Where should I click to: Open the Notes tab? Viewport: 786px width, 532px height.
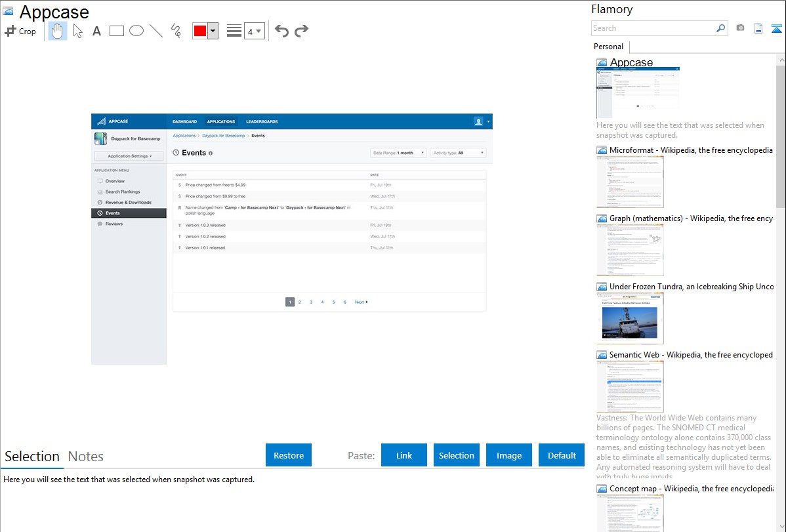click(x=86, y=457)
